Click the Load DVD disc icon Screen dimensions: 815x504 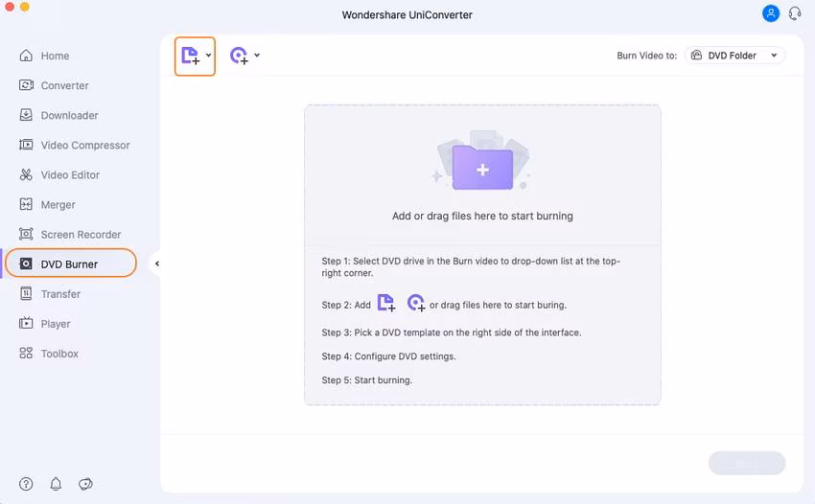coord(239,55)
